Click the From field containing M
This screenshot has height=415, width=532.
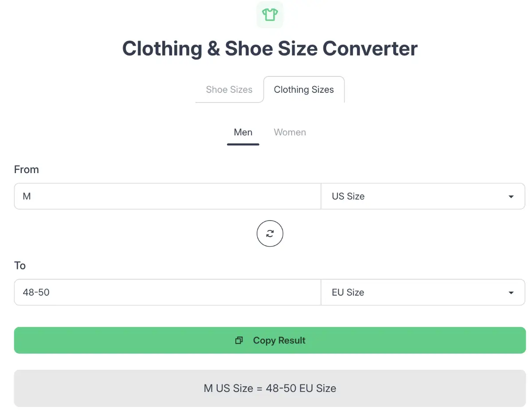coord(168,196)
